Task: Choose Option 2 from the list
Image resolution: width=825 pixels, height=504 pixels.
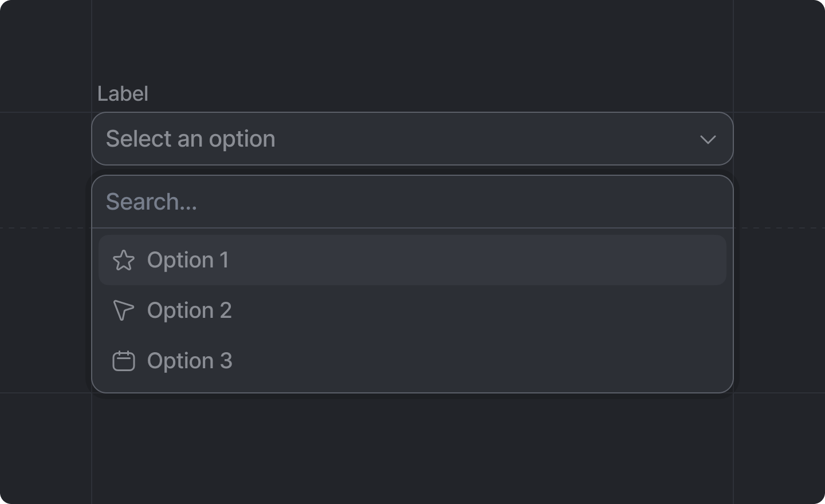Action: (x=412, y=310)
